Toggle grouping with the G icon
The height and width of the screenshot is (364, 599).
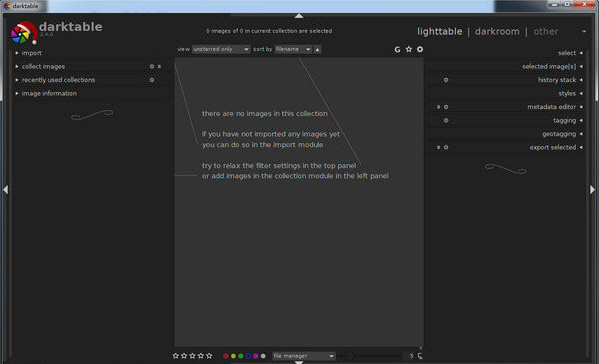397,49
